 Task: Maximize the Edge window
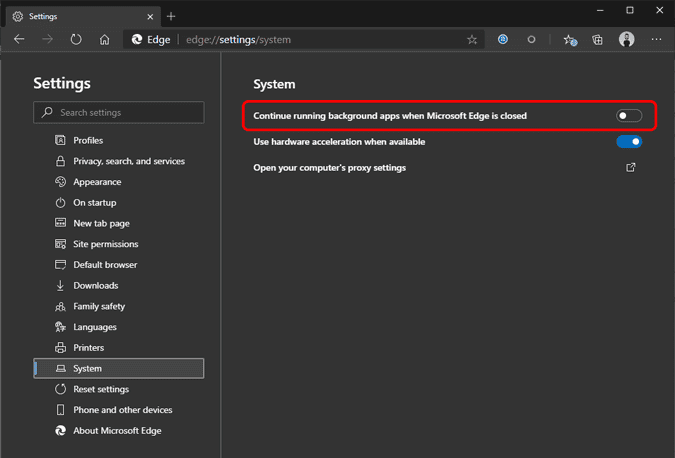(629, 10)
